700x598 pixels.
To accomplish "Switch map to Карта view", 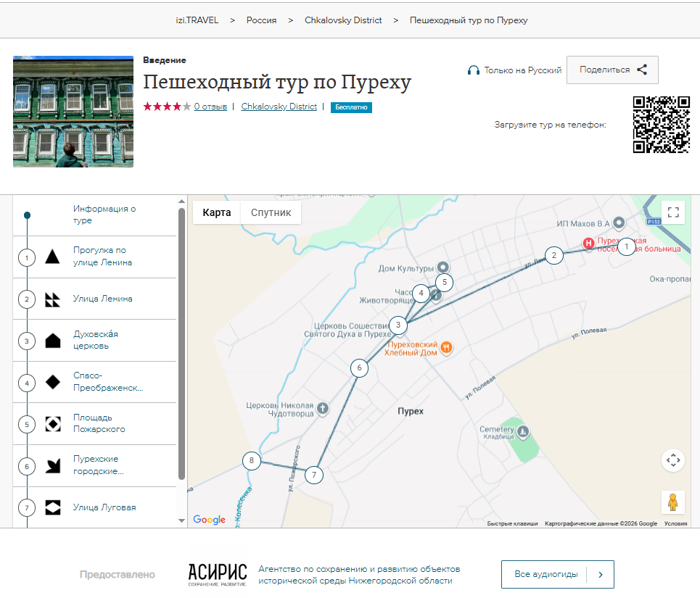I will click(x=217, y=212).
